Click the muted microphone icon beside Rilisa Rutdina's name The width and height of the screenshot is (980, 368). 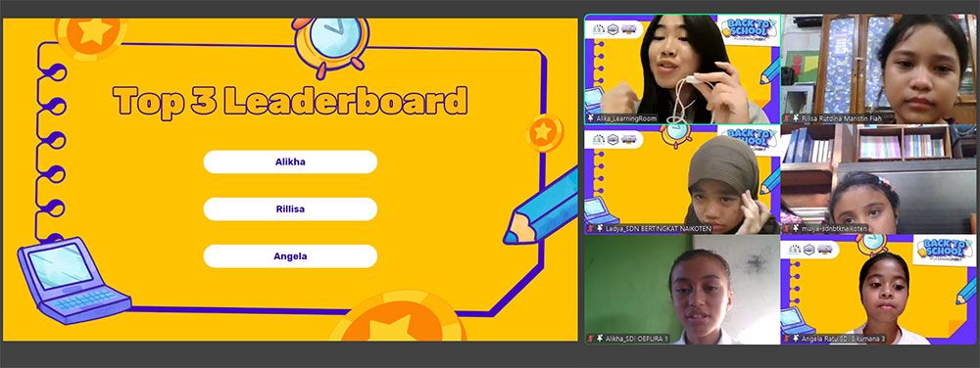tap(787, 117)
